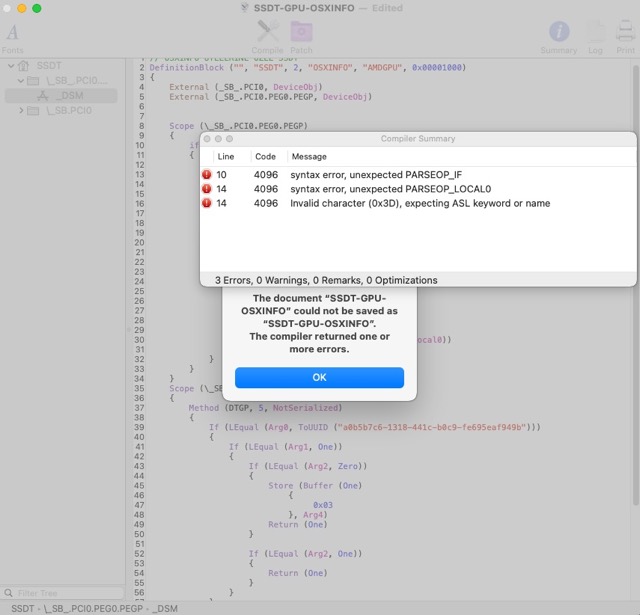The height and width of the screenshot is (615, 640).
Task: Show the compiler Summary
Action: pos(558,36)
